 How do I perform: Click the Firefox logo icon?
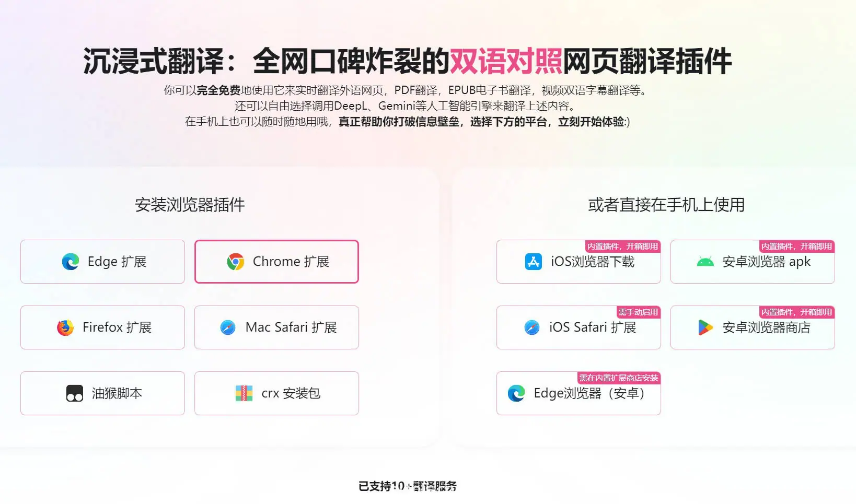[x=65, y=327]
